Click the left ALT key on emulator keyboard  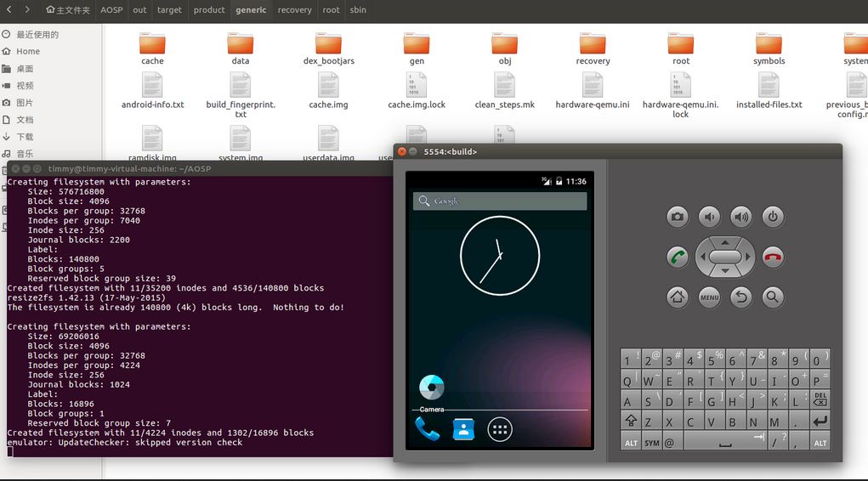click(x=631, y=442)
